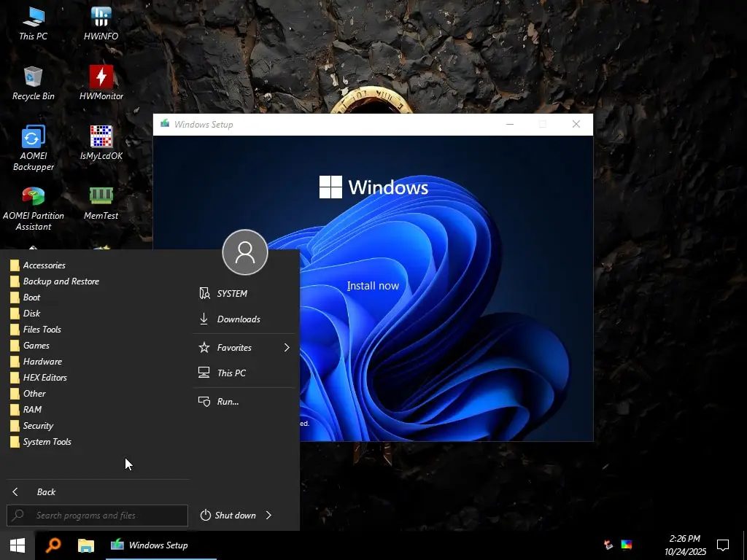The image size is (747, 560).
Task: Open the System Tools folder
Action: [47, 441]
